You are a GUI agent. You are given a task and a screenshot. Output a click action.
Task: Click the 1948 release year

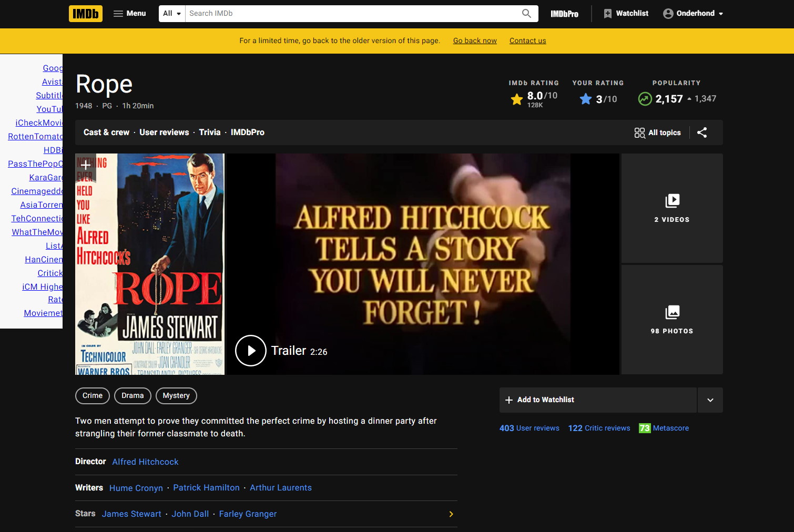point(84,106)
